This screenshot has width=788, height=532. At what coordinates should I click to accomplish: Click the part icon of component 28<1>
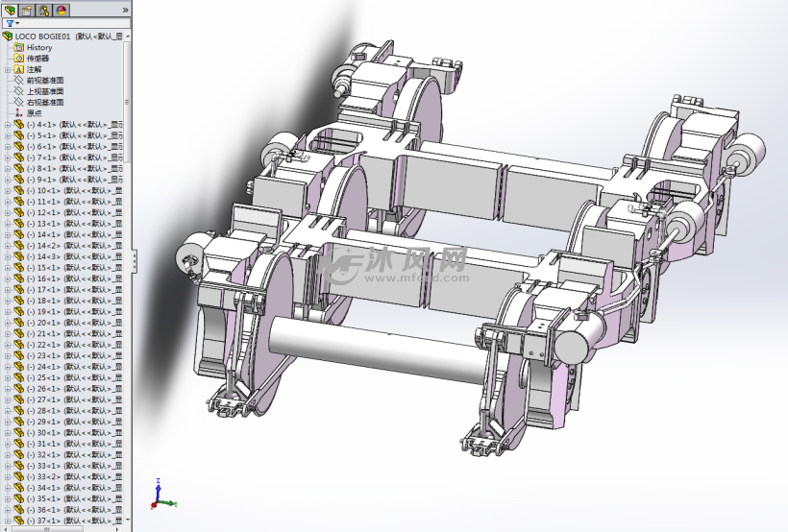click(19, 411)
